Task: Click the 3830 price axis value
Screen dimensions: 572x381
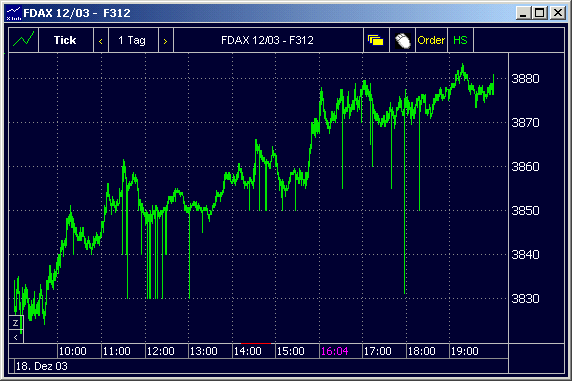Action: [525, 299]
